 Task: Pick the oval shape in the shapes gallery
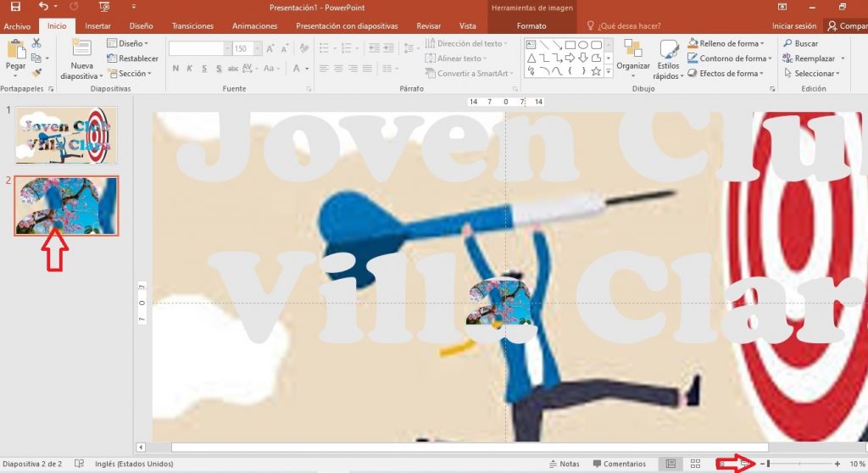point(583,45)
